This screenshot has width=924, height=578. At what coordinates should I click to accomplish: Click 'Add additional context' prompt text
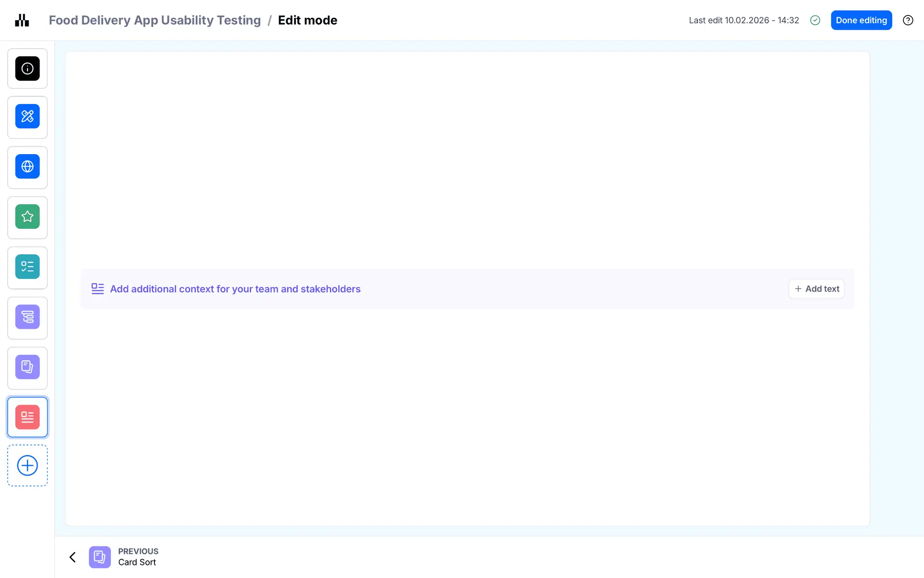click(235, 289)
